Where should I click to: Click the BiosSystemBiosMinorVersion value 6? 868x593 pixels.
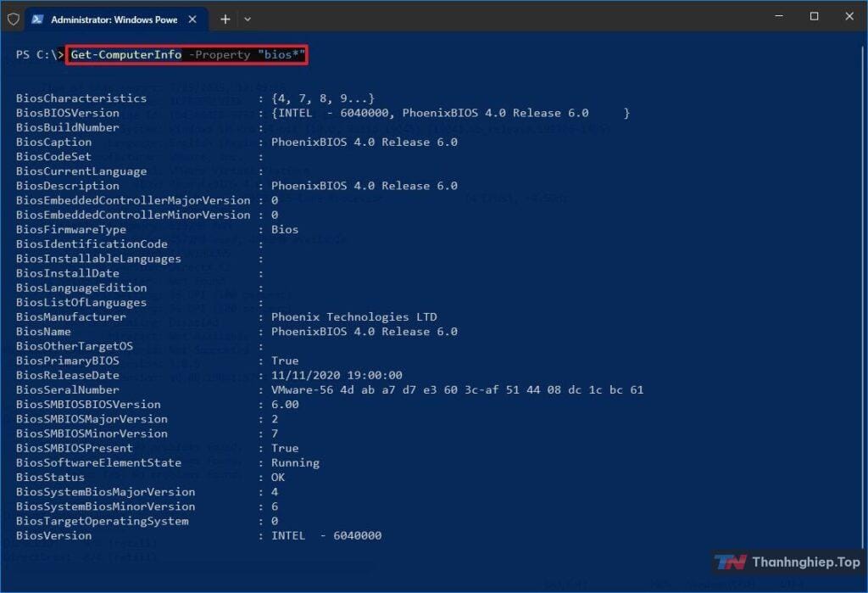(x=275, y=506)
